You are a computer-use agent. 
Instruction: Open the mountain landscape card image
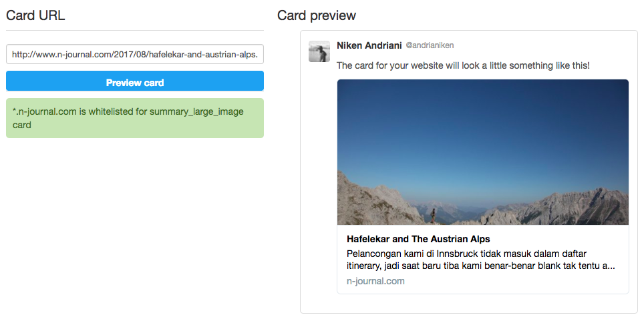(483, 152)
